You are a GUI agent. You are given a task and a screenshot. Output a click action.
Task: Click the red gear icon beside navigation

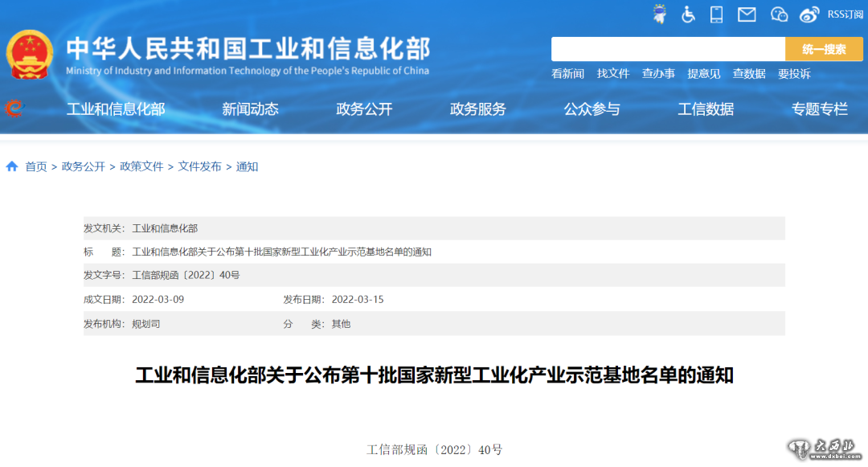(14, 108)
